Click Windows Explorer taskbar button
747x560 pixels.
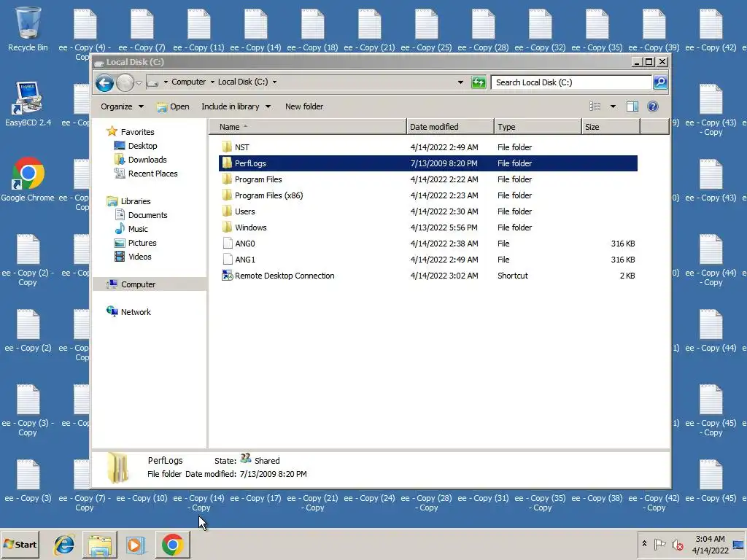tap(100, 545)
